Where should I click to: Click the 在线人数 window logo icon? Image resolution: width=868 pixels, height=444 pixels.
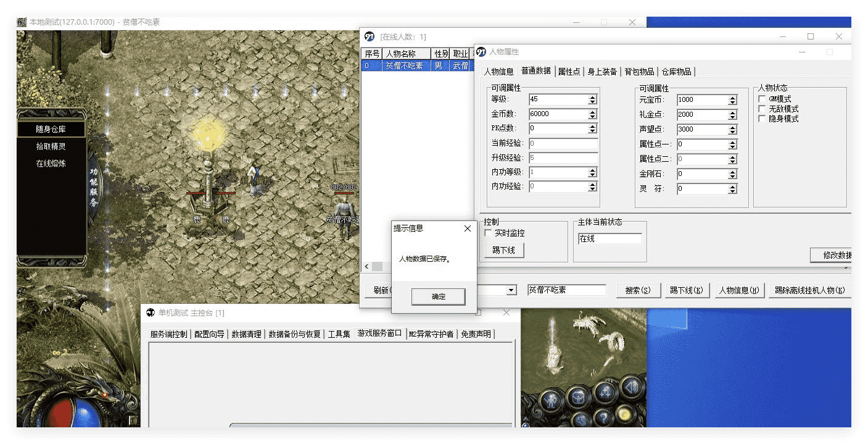370,36
